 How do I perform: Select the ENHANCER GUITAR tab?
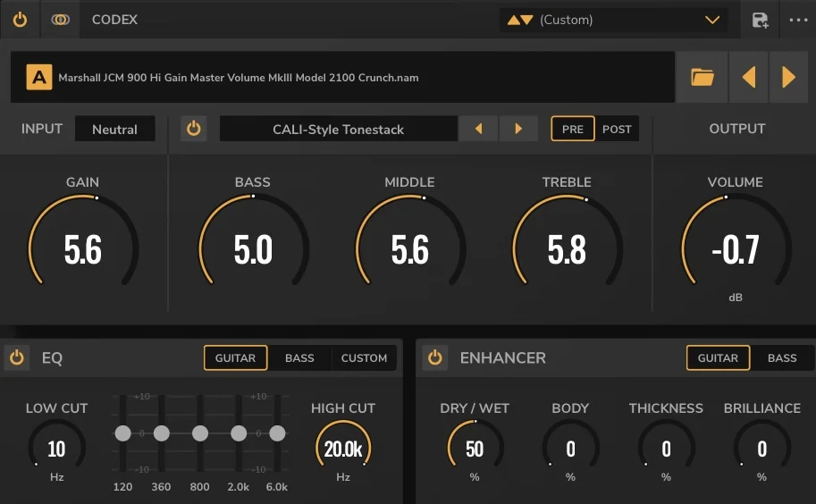719,357
